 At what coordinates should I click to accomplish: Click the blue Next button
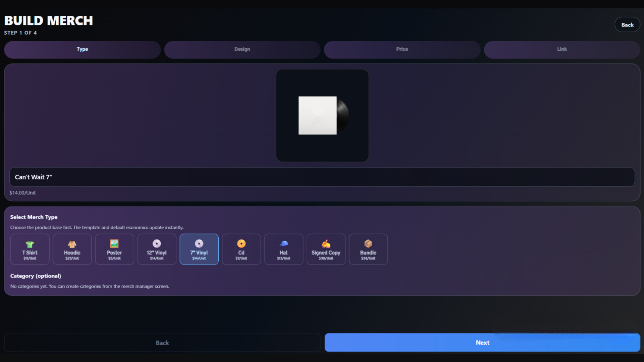(482, 343)
